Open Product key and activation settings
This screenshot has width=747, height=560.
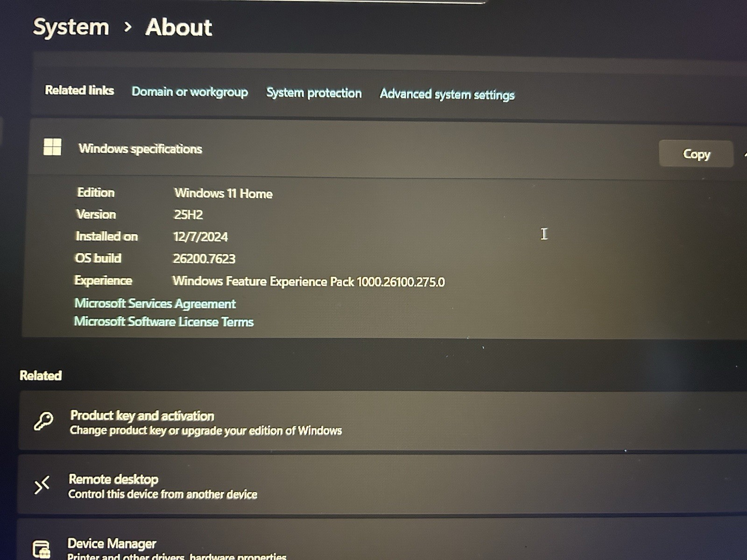point(383,421)
